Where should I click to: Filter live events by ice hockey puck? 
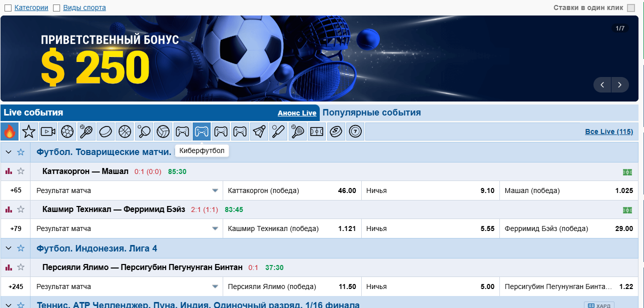click(x=106, y=131)
